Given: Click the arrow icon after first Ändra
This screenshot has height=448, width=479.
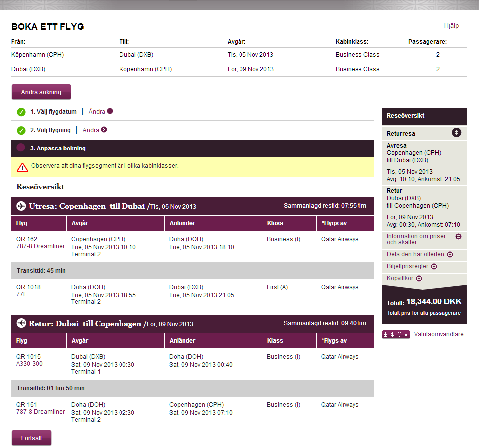Looking at the screenshot, I should click(110, 111).
